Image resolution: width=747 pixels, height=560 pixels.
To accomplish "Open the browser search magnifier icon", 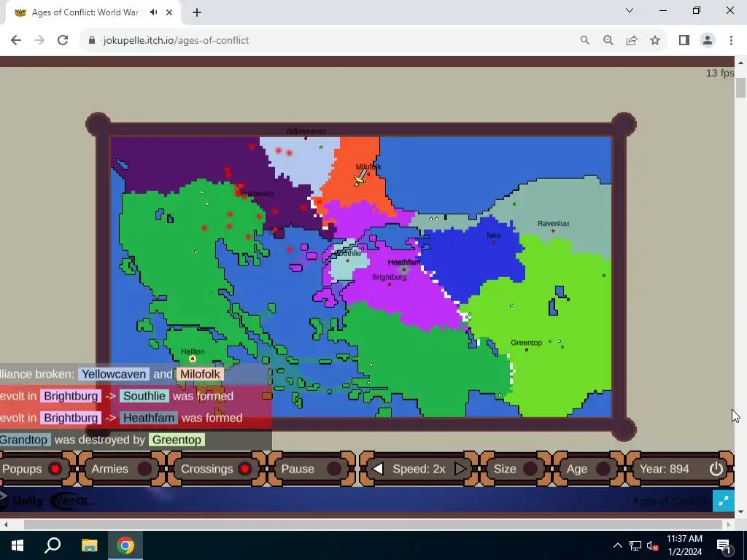I will click(x=584, y=41).
